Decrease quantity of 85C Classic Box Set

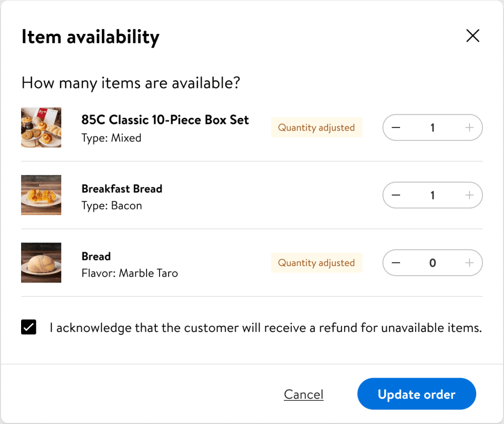tap(396, 128)
